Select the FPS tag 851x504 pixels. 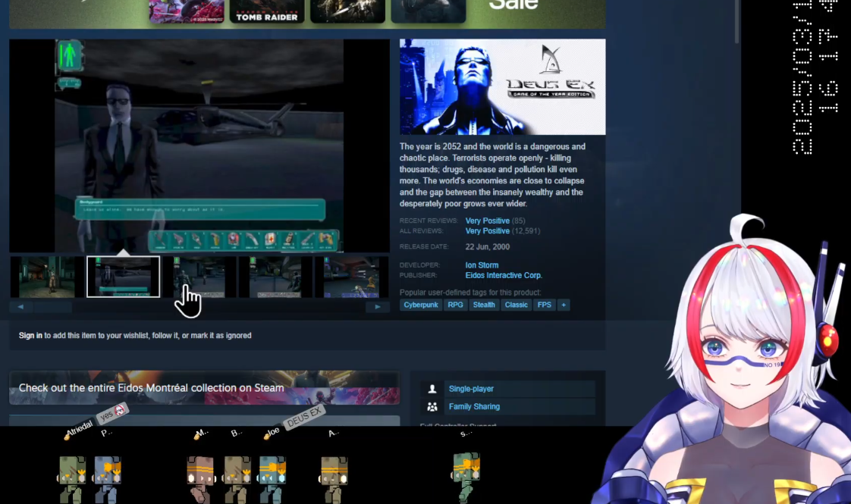point(545,305)
